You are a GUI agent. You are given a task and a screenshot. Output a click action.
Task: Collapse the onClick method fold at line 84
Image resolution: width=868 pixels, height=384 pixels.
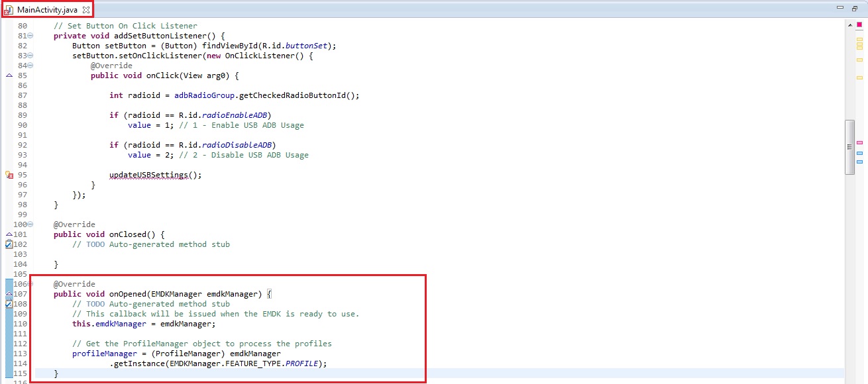pyautogui.click(x=30, y=66)
